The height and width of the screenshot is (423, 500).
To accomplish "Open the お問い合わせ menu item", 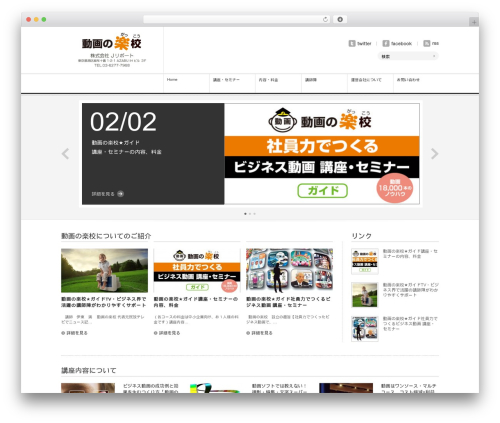I will 408,80.
